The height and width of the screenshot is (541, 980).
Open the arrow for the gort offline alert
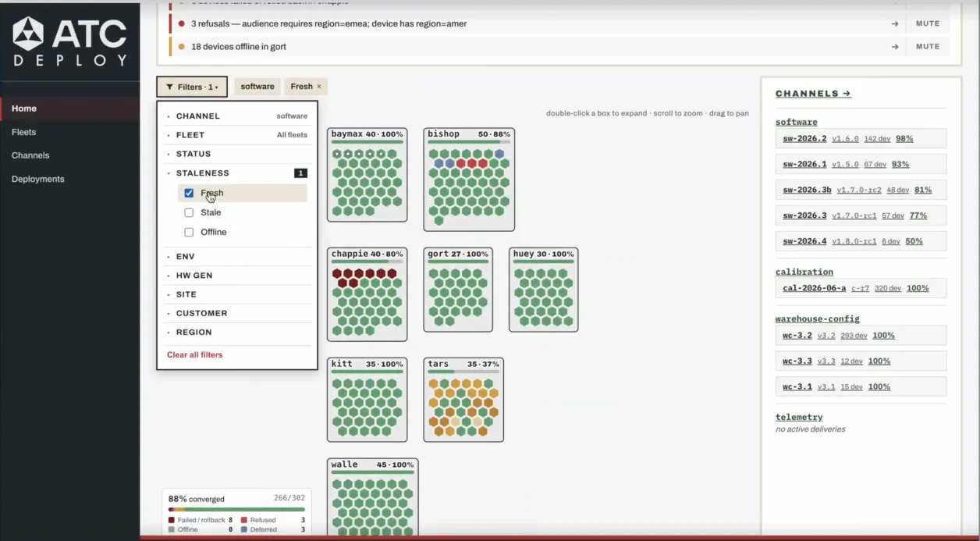[x=895, y=47]
